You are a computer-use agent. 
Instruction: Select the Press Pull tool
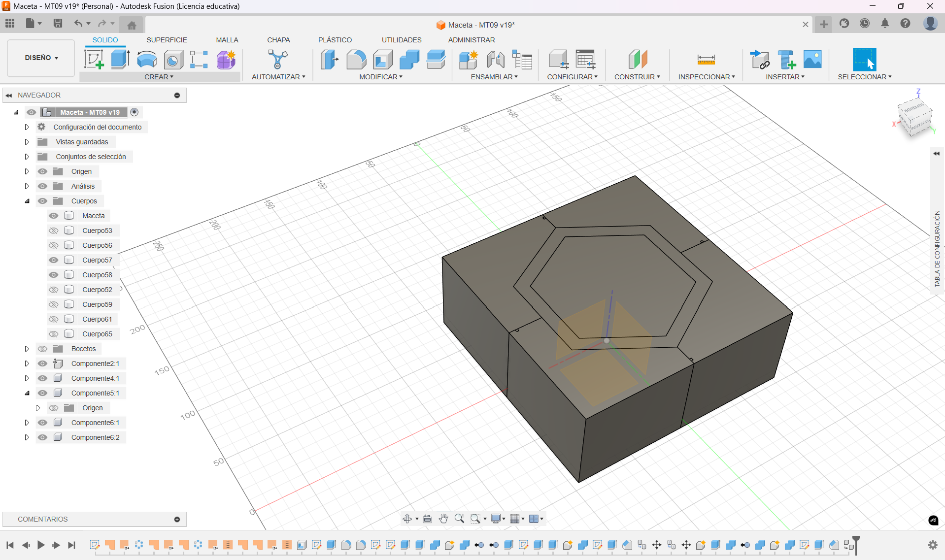pyautogui.click(x=330, y=60)
